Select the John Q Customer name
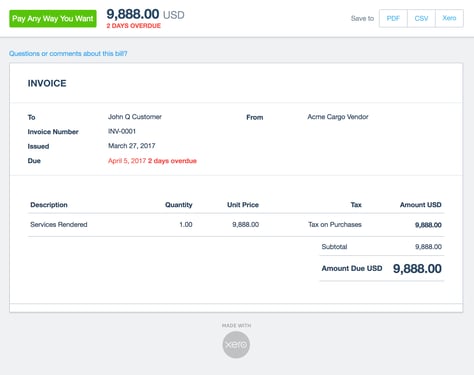This screenshot has width=474, height=375. [x=135, y=117]
